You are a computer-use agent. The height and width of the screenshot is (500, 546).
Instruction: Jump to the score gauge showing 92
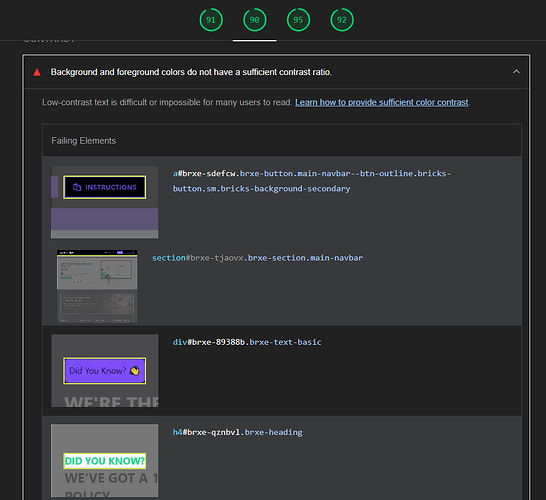[x=342, y=20]
